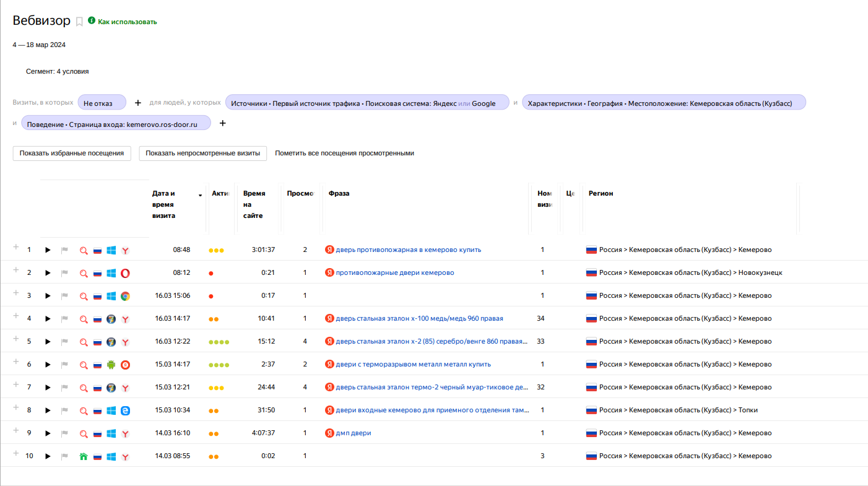
Task: Click the search source icon in row 5
Action: (84, 342)
